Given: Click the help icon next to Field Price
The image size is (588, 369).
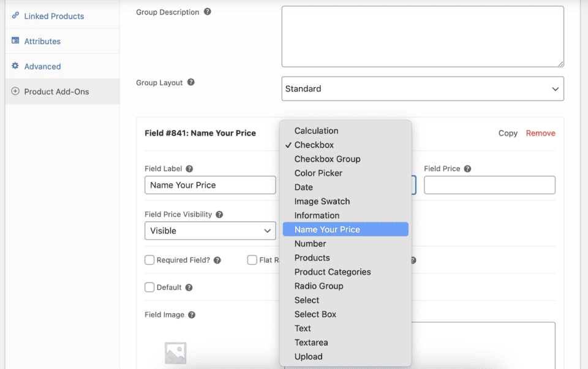Looking at the screenshot, I should click(x=467, y=169).
